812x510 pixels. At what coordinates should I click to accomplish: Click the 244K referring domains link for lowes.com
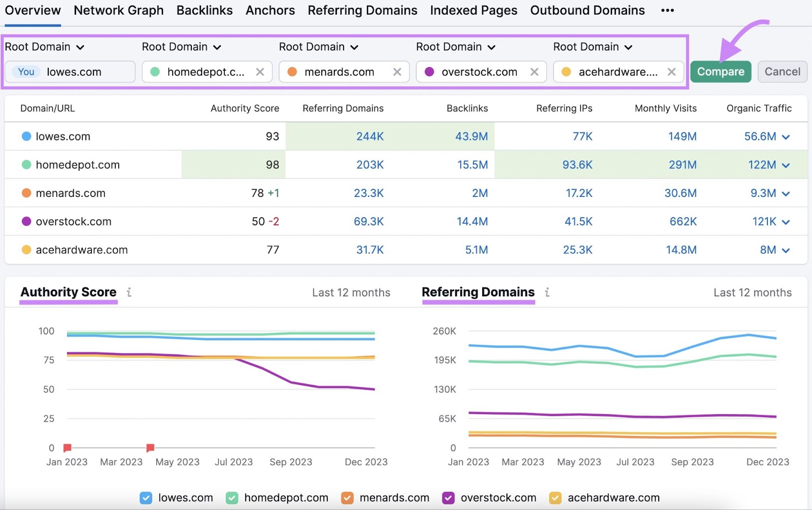371,136
